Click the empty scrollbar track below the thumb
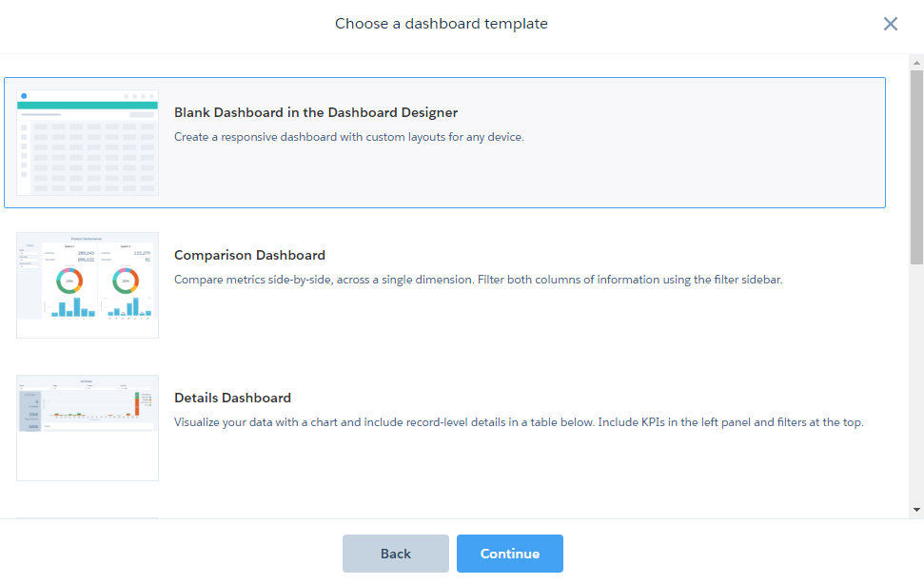The image size is (924, 584). 916,380
